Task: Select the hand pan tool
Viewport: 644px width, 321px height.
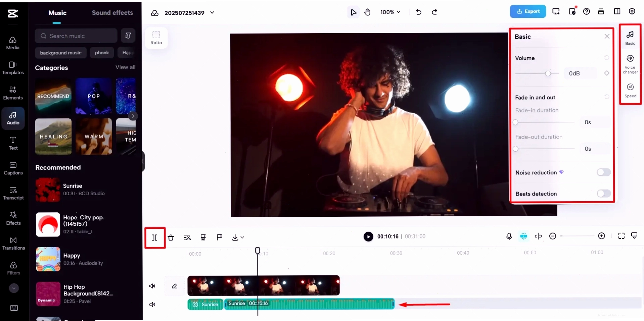Action: click(367, 12)
